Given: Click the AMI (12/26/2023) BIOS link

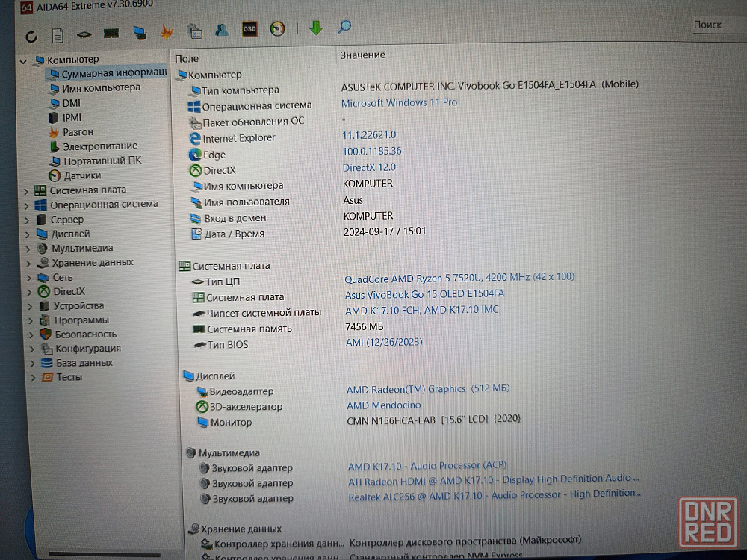Looking at the screenshot, I should coord(384,343).
